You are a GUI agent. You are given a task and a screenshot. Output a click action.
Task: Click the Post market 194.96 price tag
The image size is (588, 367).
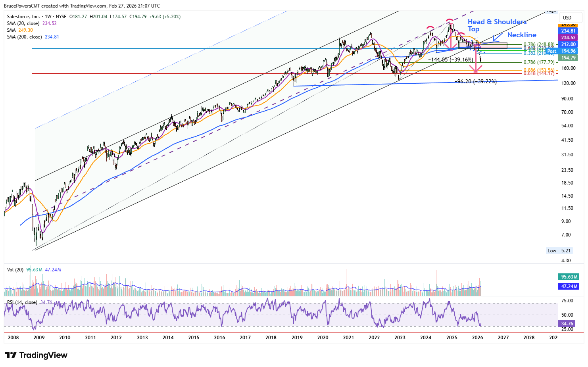(562, 51)
